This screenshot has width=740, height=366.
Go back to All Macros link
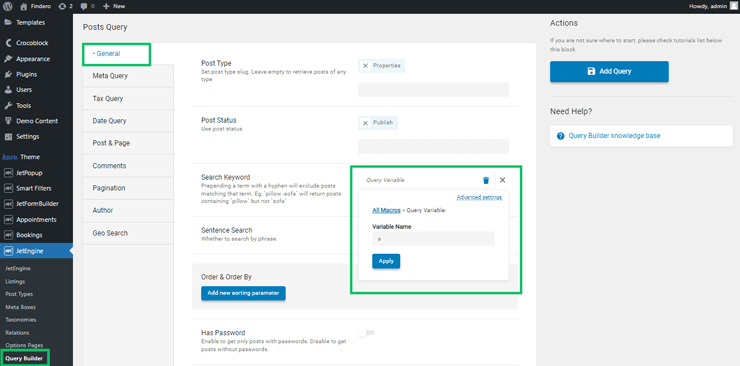pos(386,210)
